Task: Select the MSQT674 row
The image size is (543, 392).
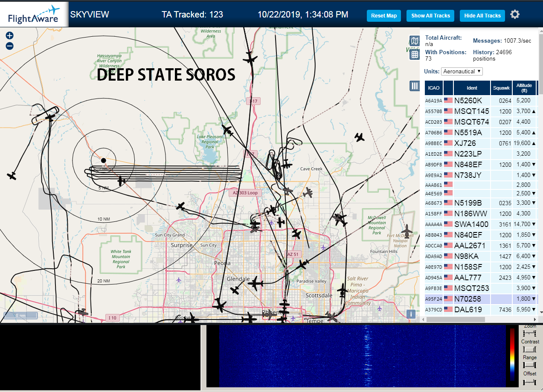Action: click(481, 122)
